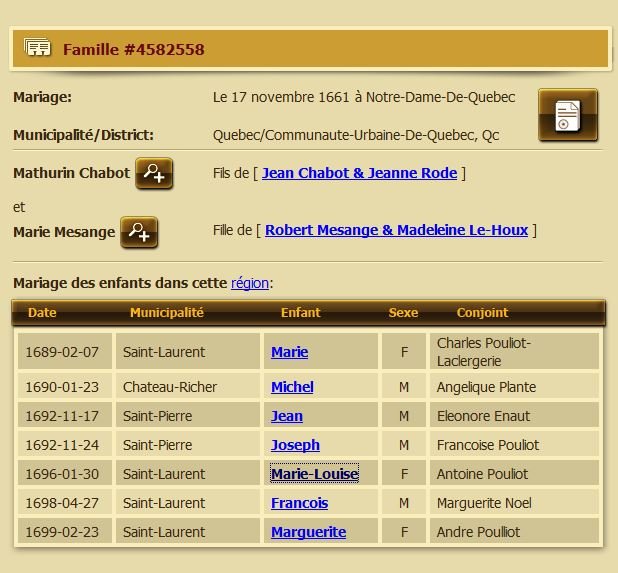This screenshot has height=573, width=618.
Task: Open the marriage record document icon
Action: coord(568,115)
